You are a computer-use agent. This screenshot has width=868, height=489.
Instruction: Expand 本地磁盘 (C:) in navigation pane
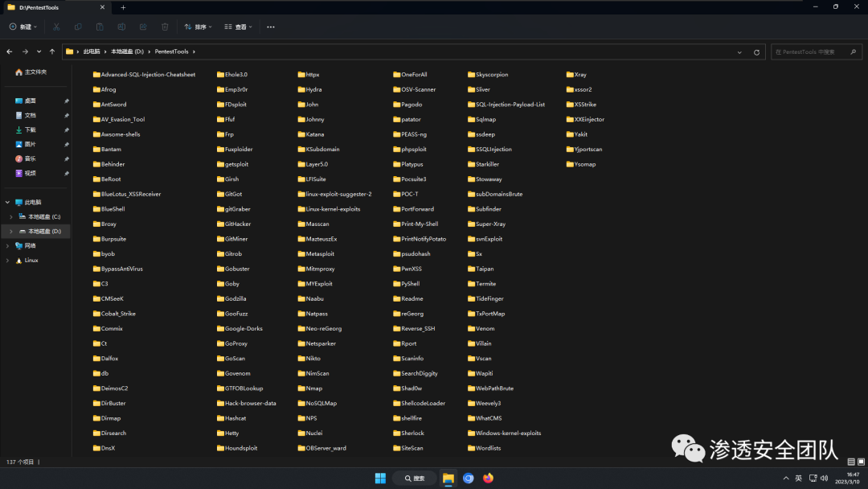(x=11, y=216)
